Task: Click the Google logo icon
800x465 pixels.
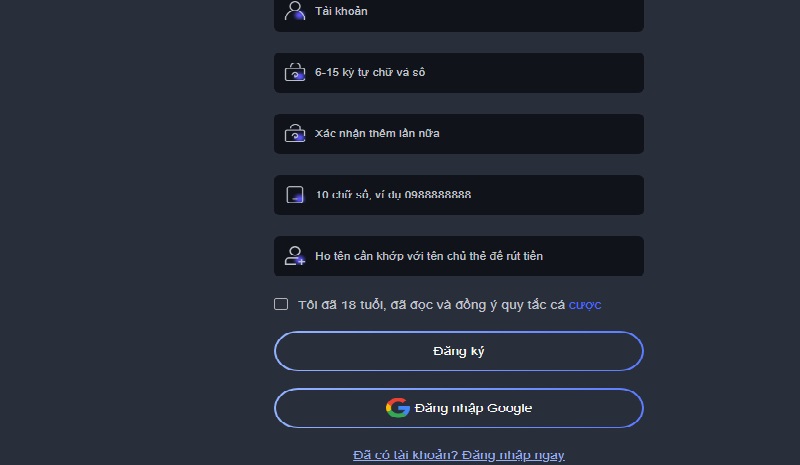Action: [398, 408]
